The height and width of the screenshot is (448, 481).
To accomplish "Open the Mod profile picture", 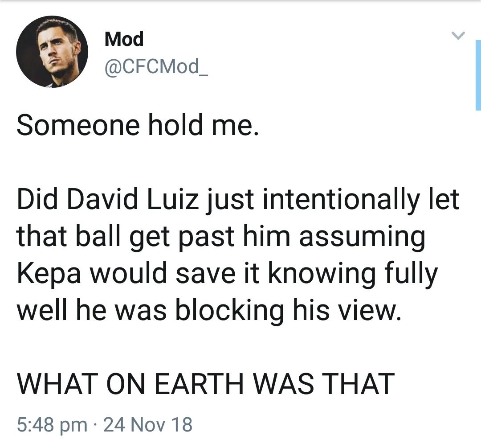I will pos(52,52).
